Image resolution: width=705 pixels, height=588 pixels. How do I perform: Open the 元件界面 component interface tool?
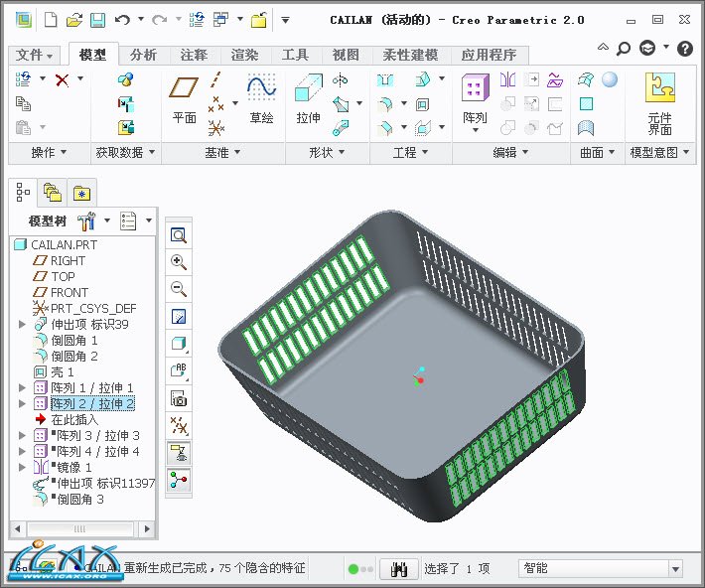(659, 101)
